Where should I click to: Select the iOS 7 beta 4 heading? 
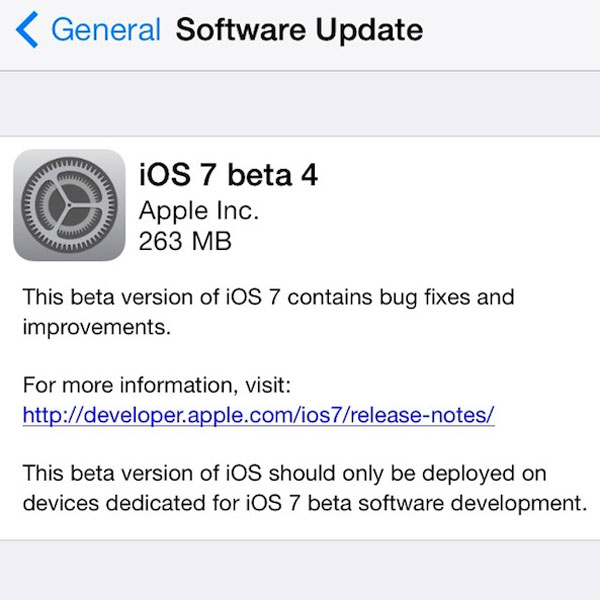point(228,175)
